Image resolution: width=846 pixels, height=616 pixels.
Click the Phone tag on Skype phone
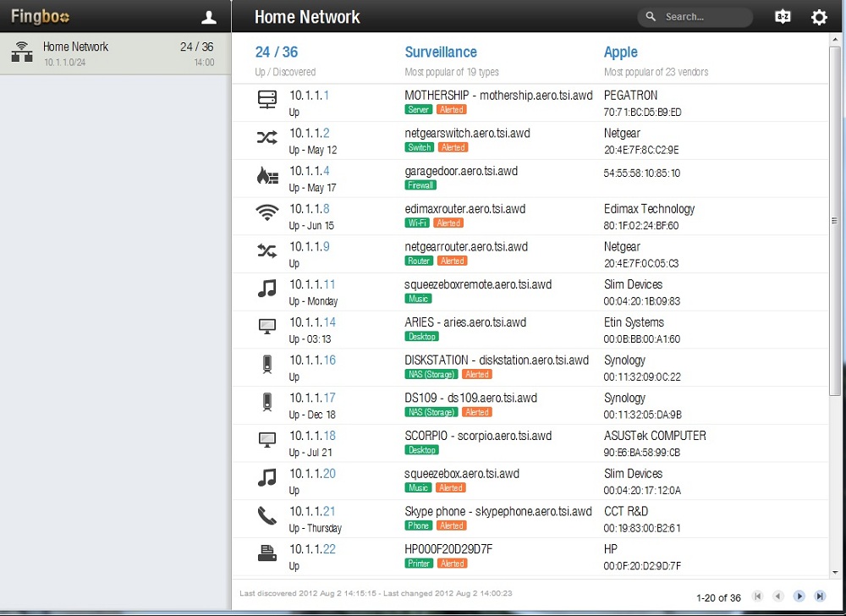coord(418,525)
